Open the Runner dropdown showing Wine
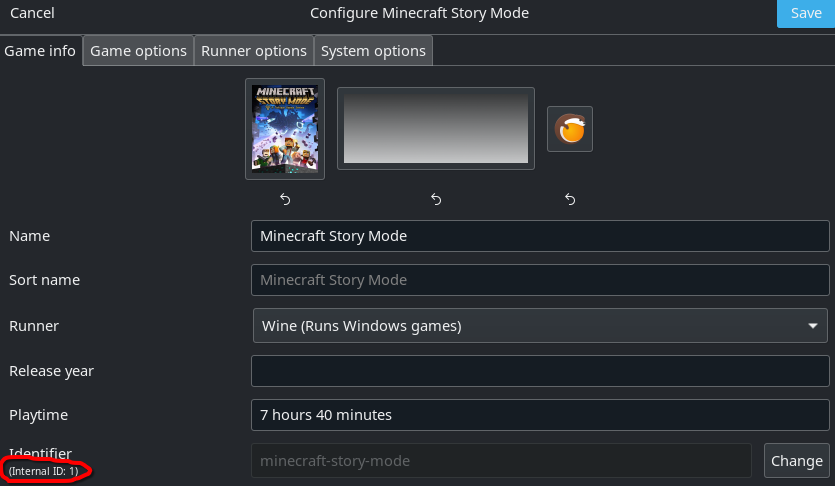Image resolution: width=835 pixels, height=486 pixels. point(540,325)
